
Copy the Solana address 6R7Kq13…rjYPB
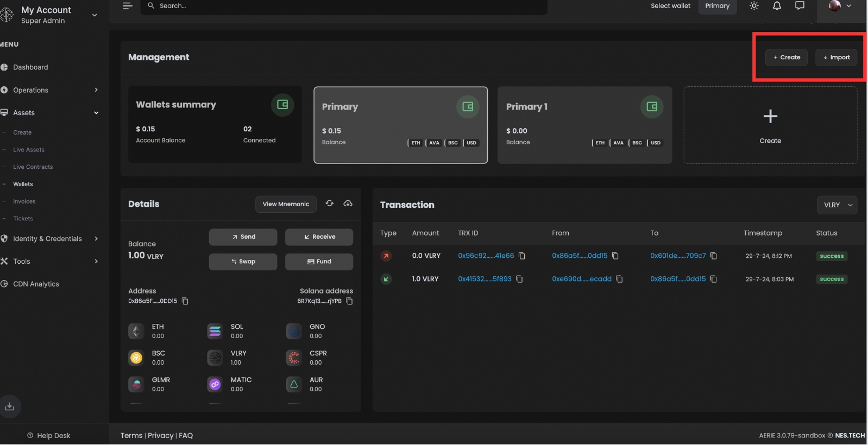coord(350,301)
